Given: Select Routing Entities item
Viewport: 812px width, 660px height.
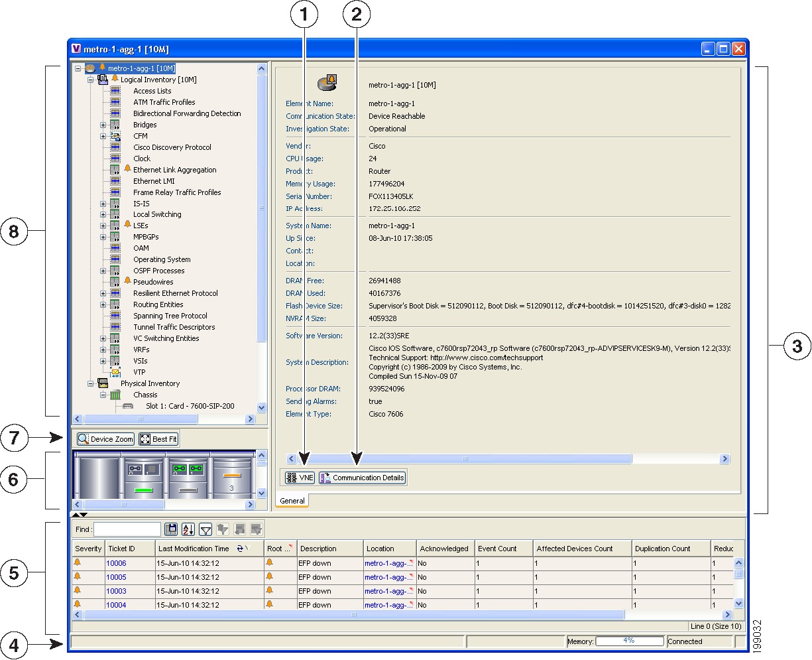Looking at the screenshot, I should pyautogui.click(x=158, y=304).
